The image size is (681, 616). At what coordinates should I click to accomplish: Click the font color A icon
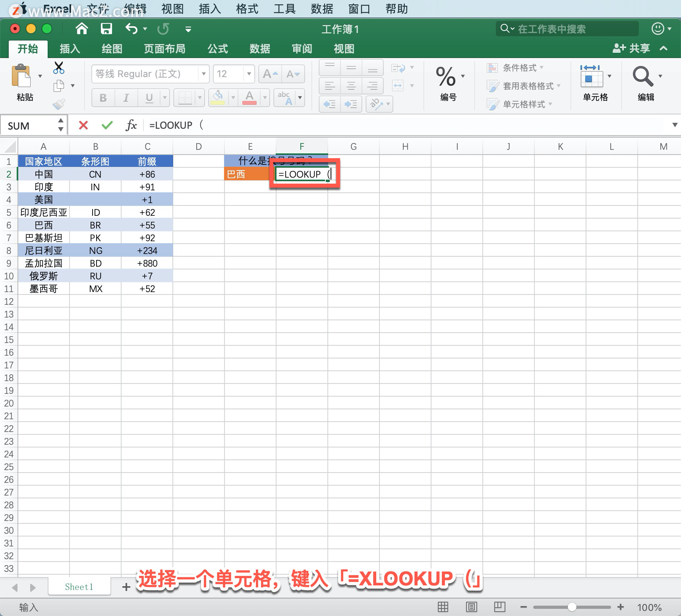tap(250, 98)
